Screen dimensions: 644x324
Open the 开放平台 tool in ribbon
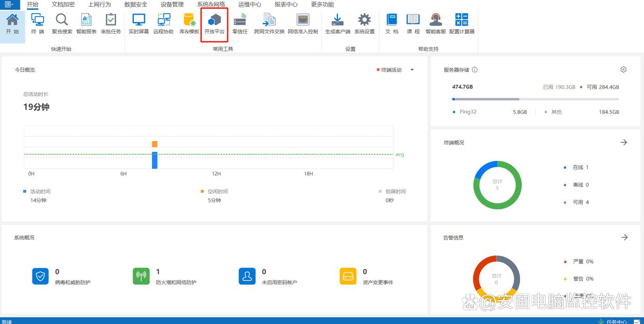tap(214, 24)
